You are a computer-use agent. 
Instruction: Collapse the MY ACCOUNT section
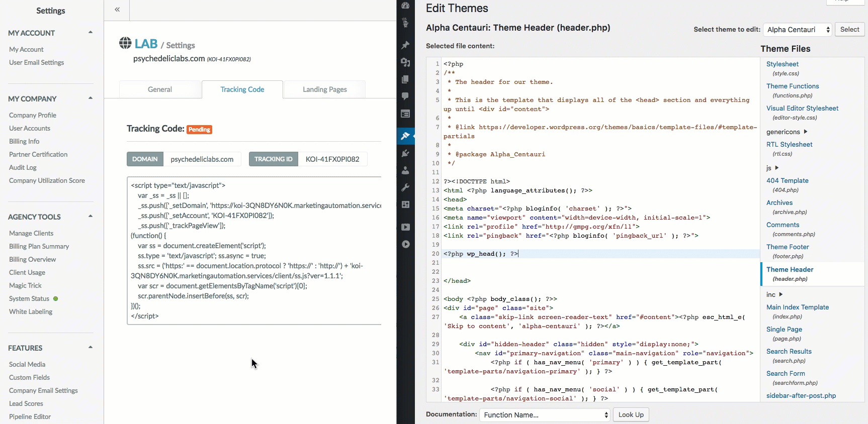pyautogui.click(x=91, y=32)
